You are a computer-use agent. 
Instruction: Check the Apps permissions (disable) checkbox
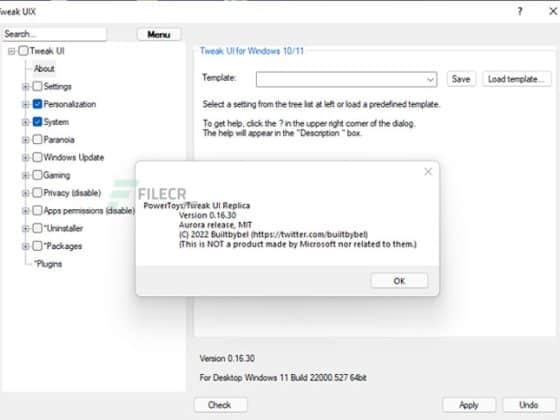(x=37, y=210)
